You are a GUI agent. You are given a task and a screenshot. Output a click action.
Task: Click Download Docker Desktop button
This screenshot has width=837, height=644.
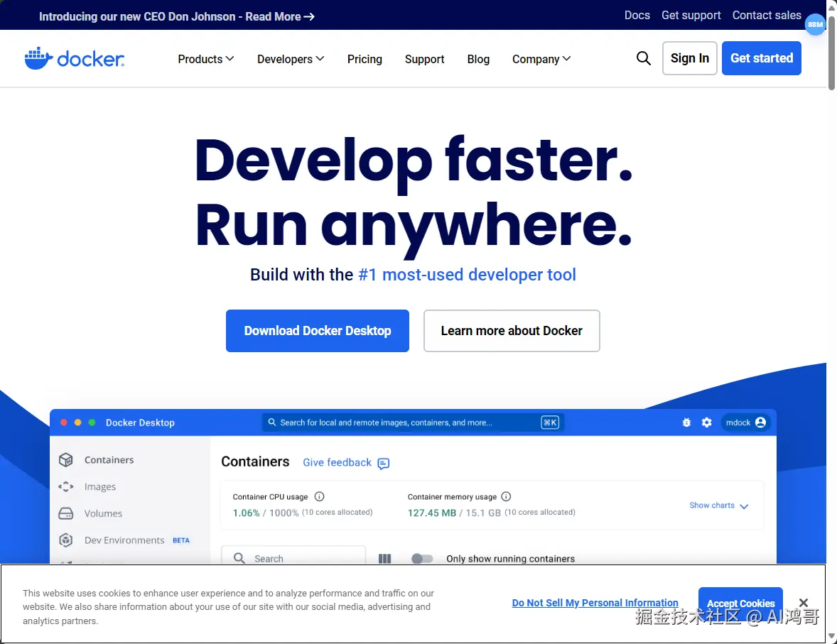318,331
